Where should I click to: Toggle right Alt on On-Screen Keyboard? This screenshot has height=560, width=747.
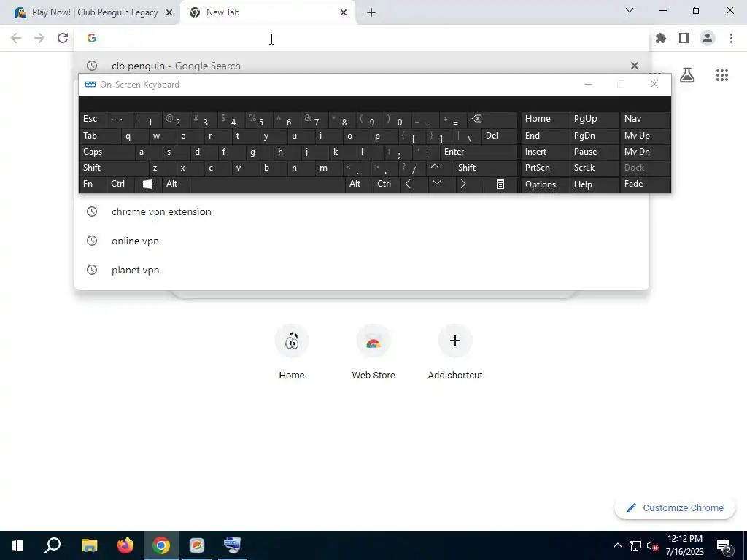pos(359,184)
